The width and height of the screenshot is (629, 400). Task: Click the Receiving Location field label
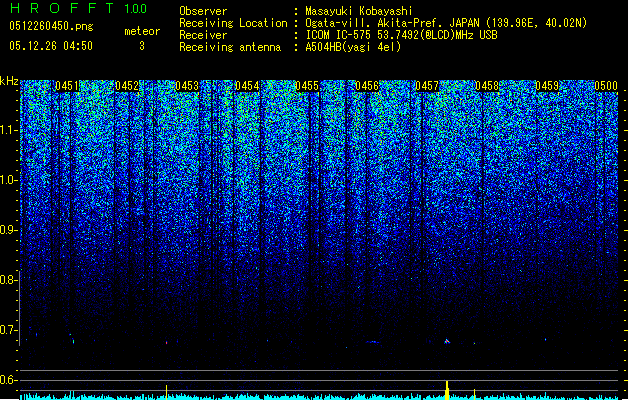tap(233, 23)
